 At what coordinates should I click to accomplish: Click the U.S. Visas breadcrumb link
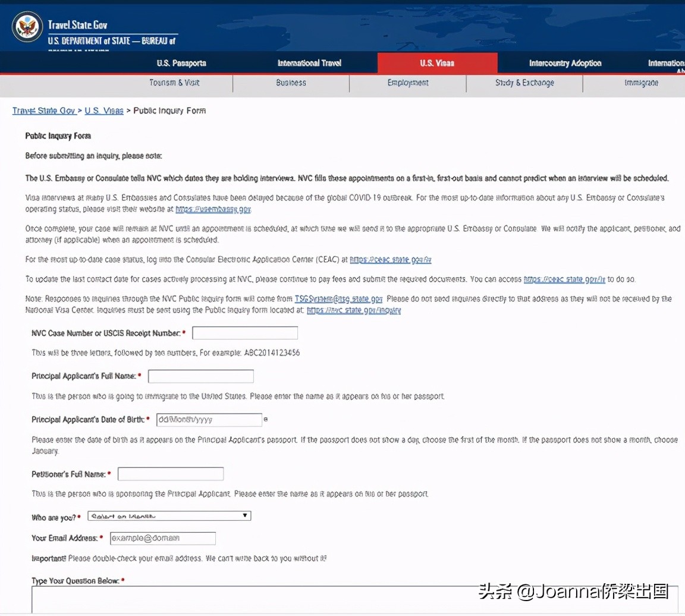click(103, 111)
